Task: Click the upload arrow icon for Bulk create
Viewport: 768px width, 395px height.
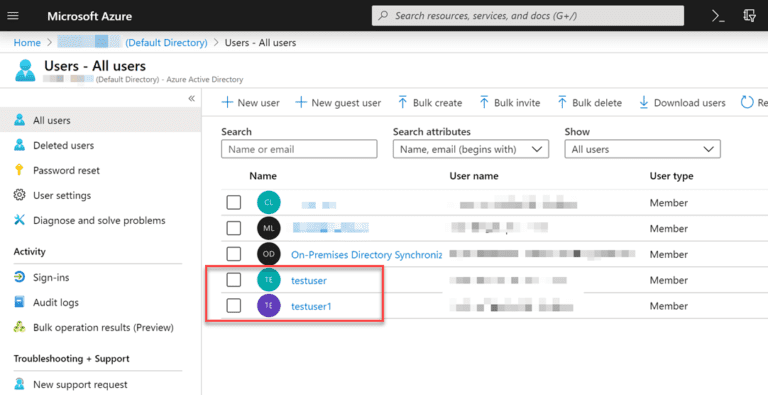Action: pyautogui.click(x=403, y=102)
